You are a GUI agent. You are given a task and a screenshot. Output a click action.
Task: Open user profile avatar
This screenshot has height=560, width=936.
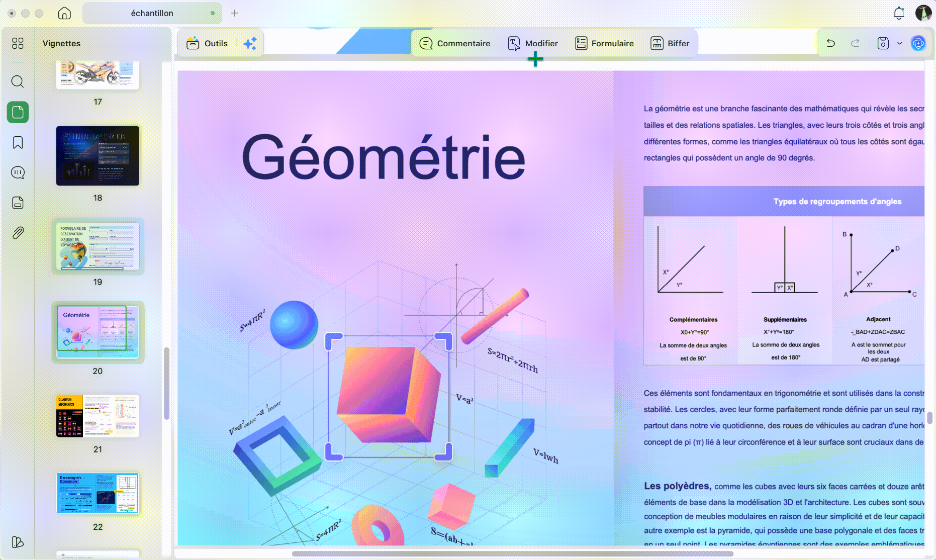[923, 13]
